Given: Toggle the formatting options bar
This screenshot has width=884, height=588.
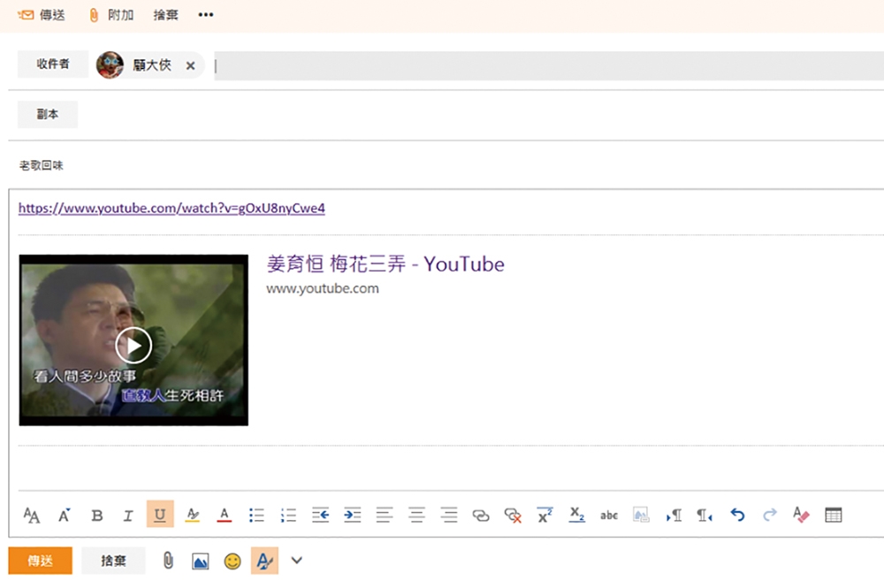Looking at the screenshot, I should (x=264, y=561).
